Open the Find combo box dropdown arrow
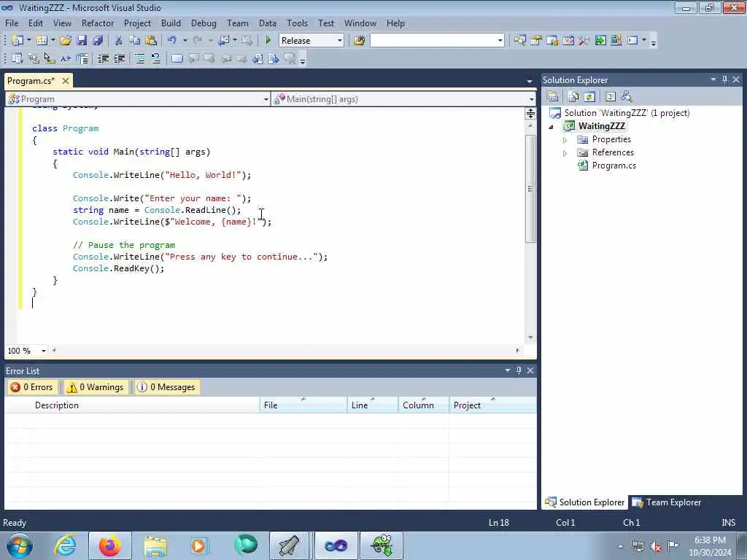This screenshot has width=747, height=560. pos(500,41)
